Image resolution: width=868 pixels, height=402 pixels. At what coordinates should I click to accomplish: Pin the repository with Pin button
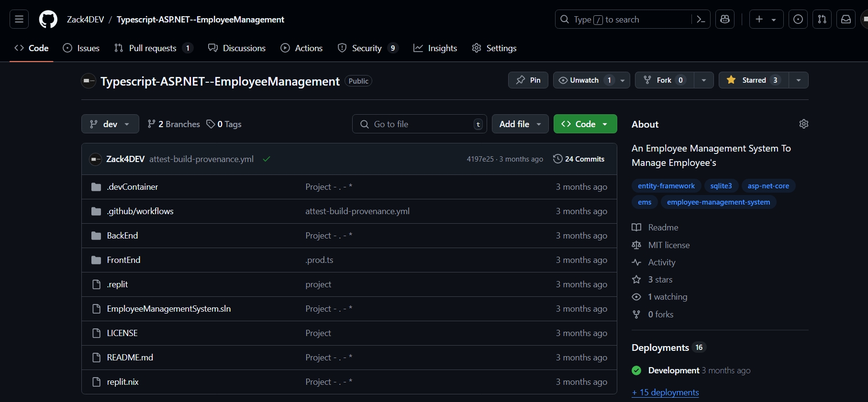coord(528,80)
